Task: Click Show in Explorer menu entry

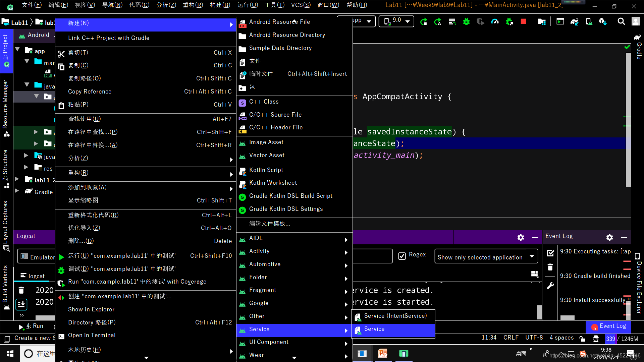Action: coord(91,309)
